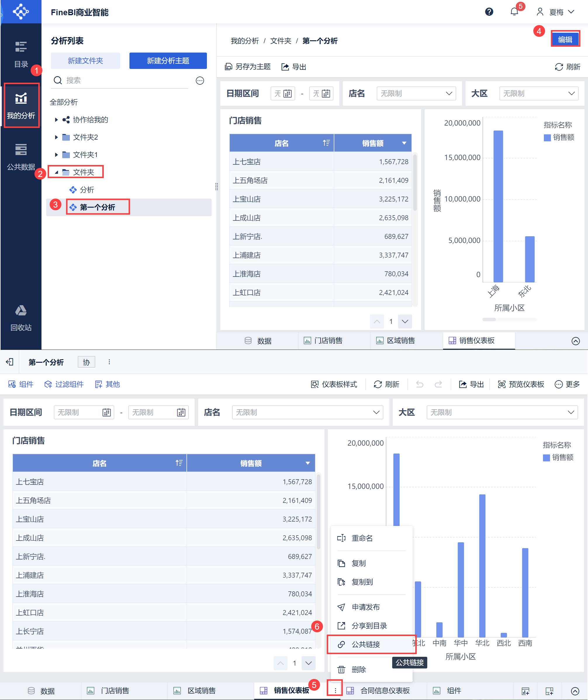Collapse the upper tab bar with the up-arrow circle
The image size is (588, 700).
[575, 341]
